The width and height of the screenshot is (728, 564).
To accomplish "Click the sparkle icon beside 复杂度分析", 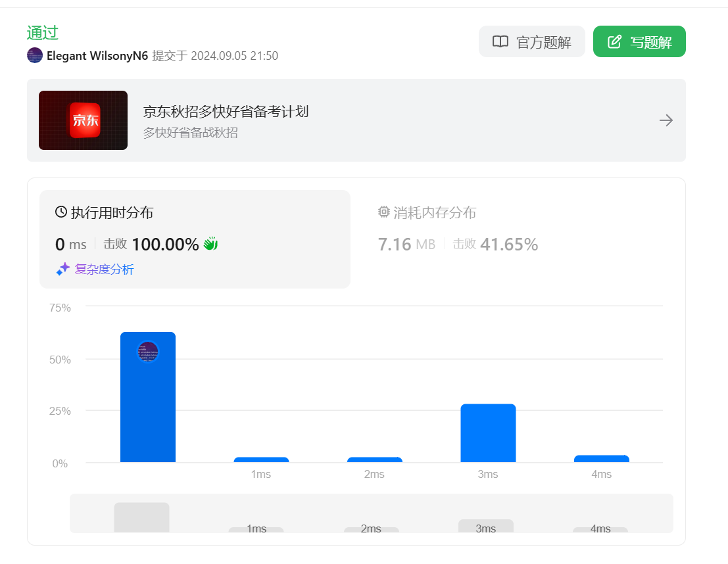I will 63,270.
